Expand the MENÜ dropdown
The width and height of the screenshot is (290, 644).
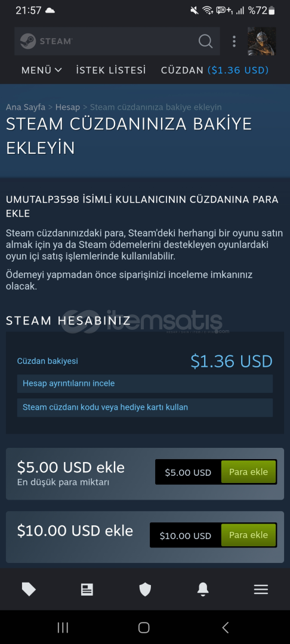[x=42, y=70]
